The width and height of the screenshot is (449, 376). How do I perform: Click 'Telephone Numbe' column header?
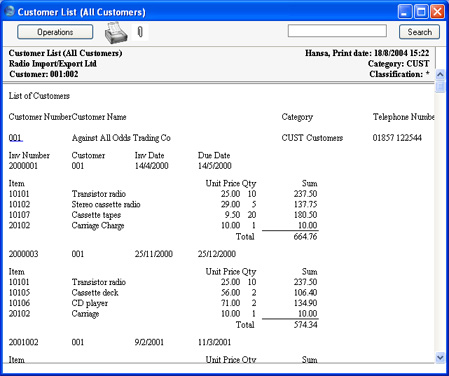point(403,117)
